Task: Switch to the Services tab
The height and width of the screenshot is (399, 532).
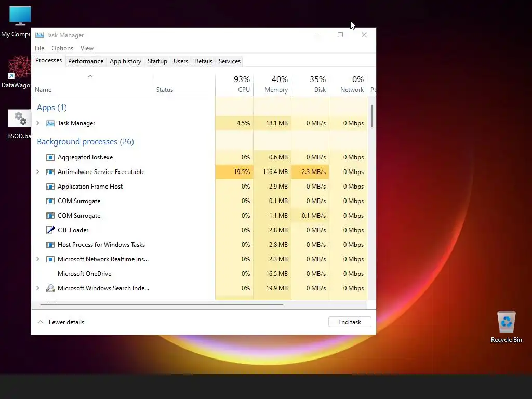Action: pyautogui.click(x=229, y=61)
